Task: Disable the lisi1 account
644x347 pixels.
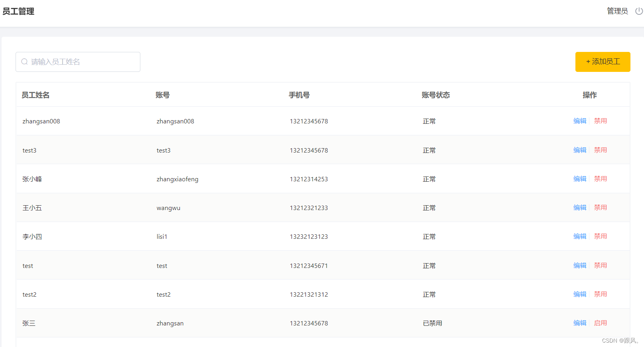Action: [601, 236]
